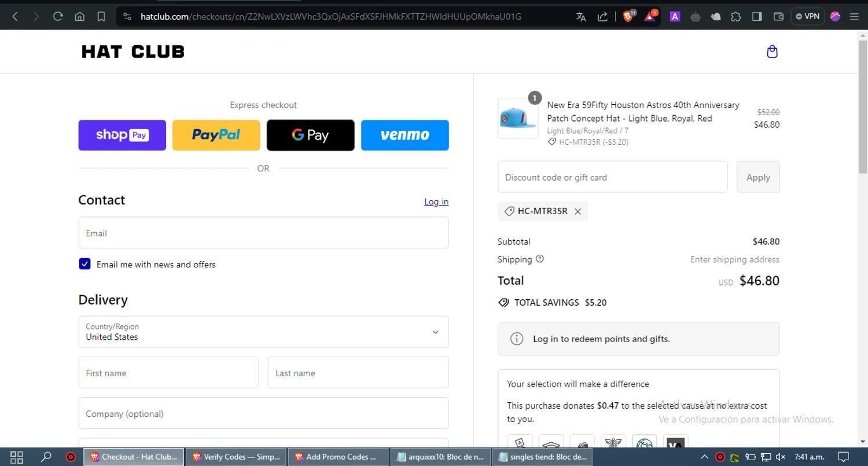This screenshot has width=868, height=466.
Task: Open the VPN button
Action: (807, 16)
